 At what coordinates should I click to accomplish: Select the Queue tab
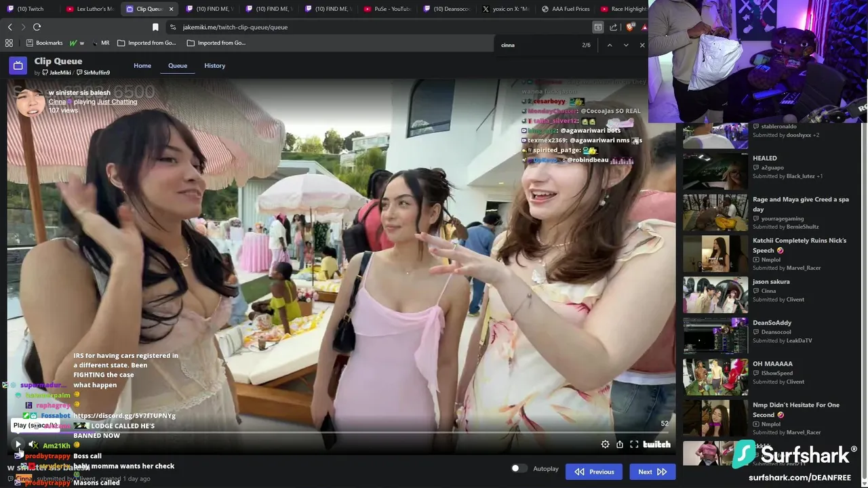coord(178,66)
